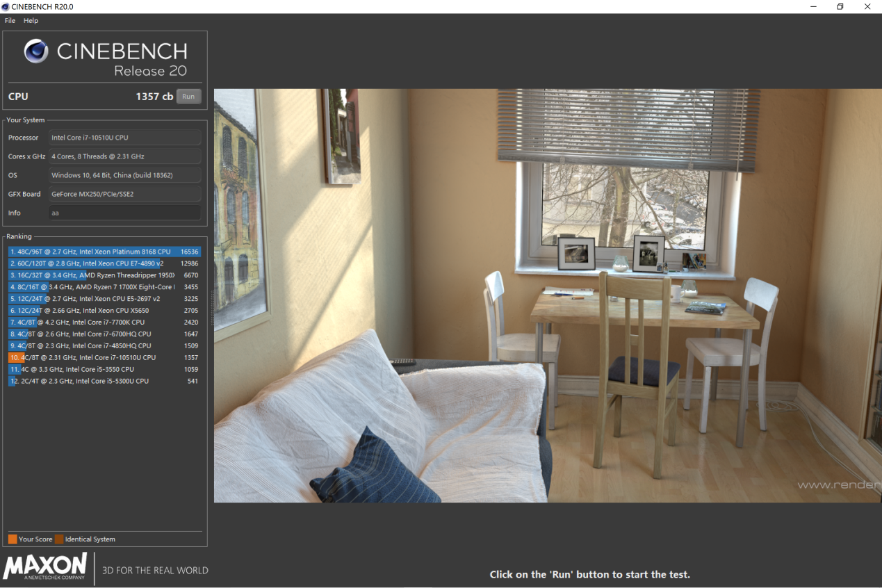
Task: Click the OS field 'Windows 10, 64 Bit'
Action: tap(125, 175)
